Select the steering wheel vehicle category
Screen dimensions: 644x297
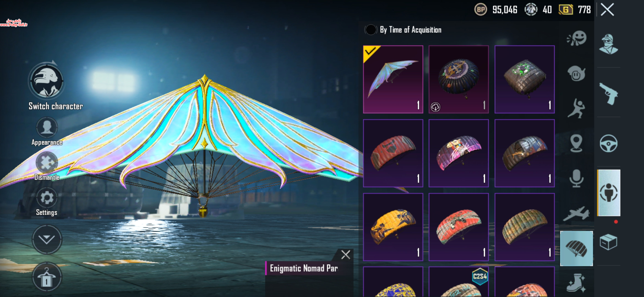click(x=608, y=143)
